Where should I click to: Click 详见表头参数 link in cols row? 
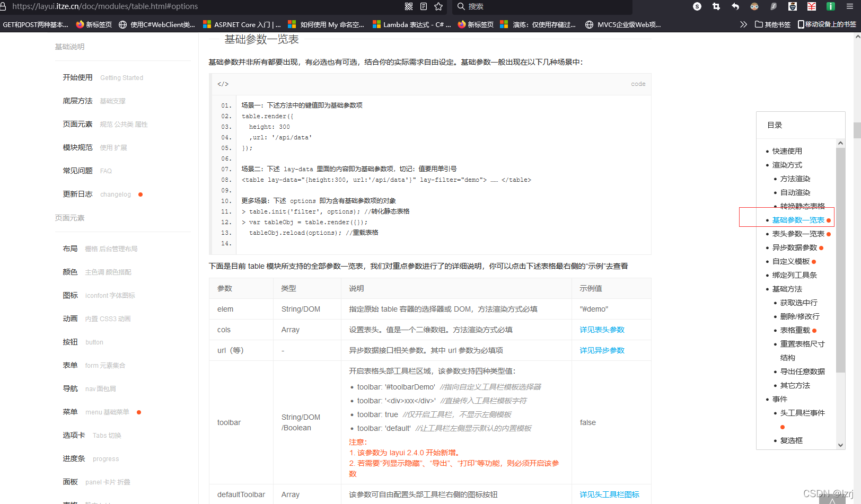coord(602,330)
